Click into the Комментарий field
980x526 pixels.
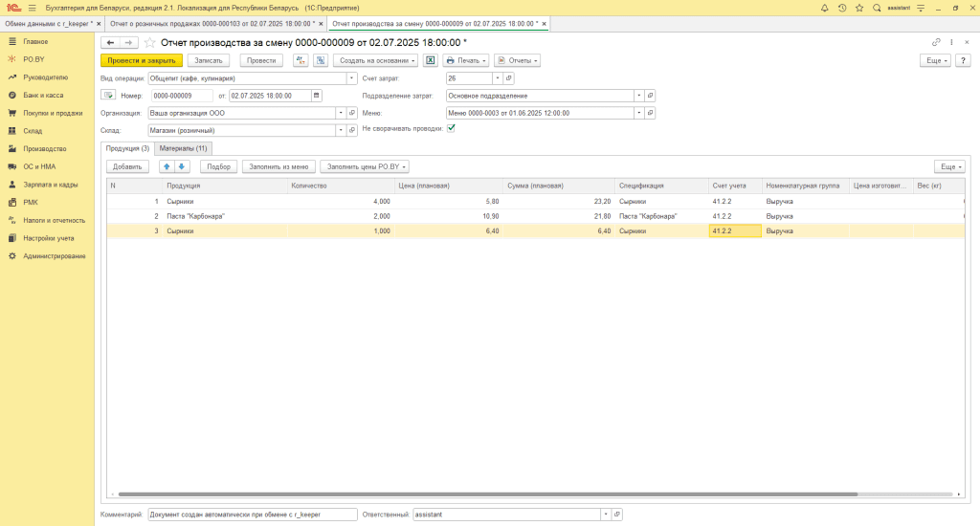click(253, 515)
